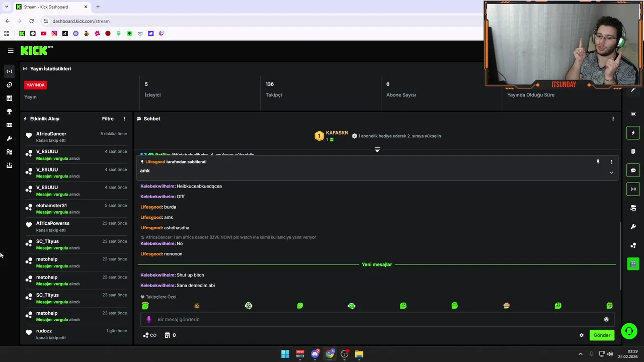Open volume control in system tray
This screenshot has width=644, height=362.
610,354
